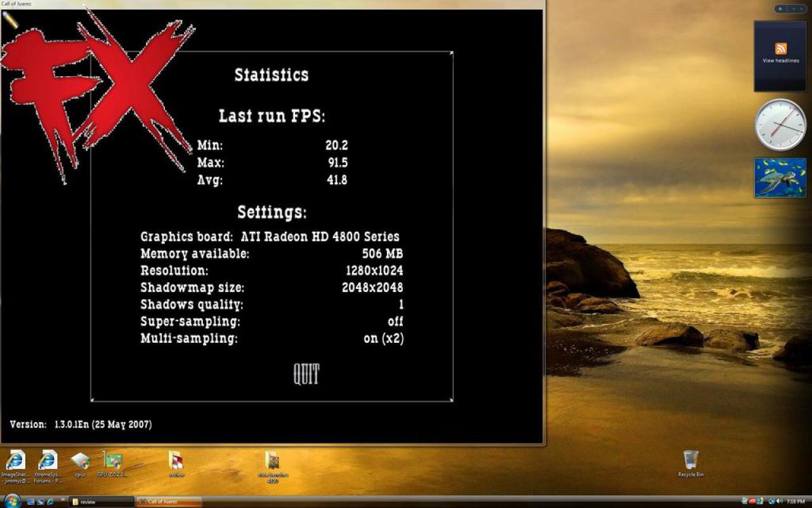This screenshot has height=508, width=812.
Task: Click the Max FPS value 91.5
Action: (x=337, y=163)
